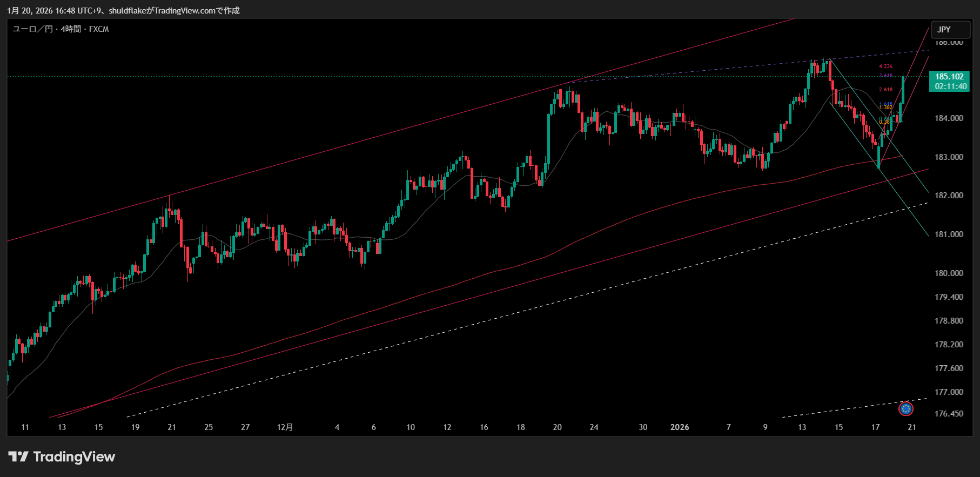Screen dimensions: 980x477
Task: Click the 180.000 price axis label
Action: tap(949, 273)
